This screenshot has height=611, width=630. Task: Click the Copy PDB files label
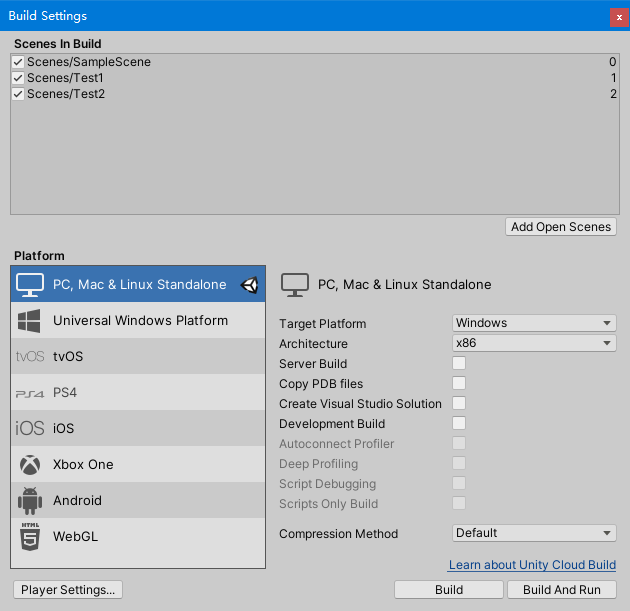point(321,384)
